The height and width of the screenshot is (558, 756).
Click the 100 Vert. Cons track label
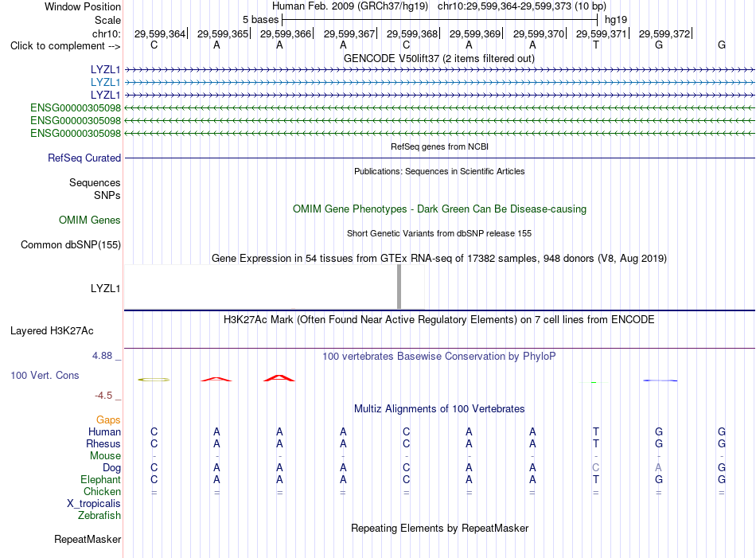(x=45, y=375)
